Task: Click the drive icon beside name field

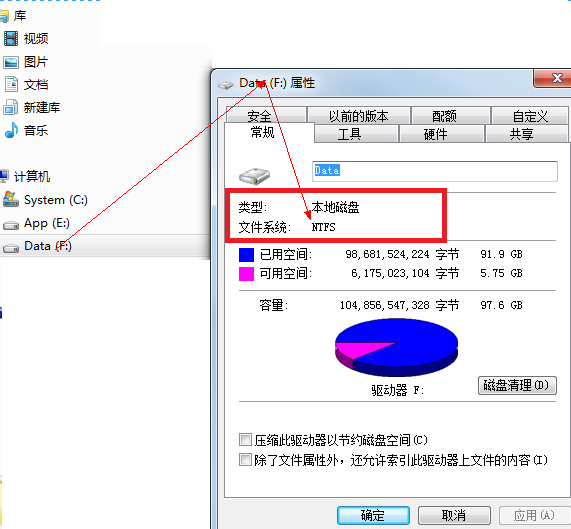Action: pyautogui.click(x=254, y=176)
